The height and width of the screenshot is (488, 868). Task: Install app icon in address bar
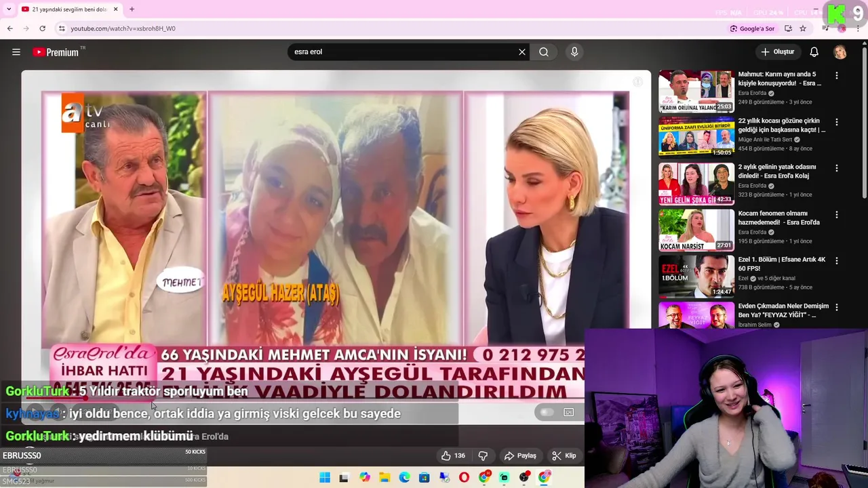pyautogui.click(x=788, y=28)
